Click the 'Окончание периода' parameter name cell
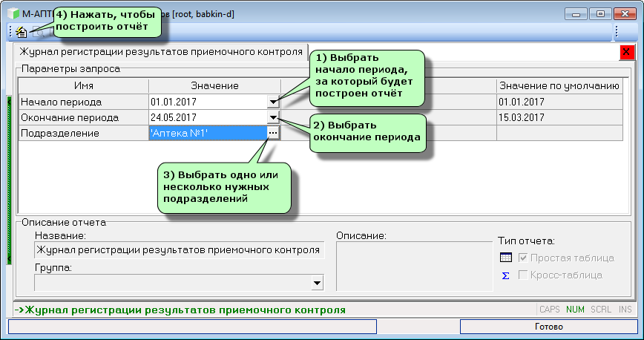 [x=84, y=117]
